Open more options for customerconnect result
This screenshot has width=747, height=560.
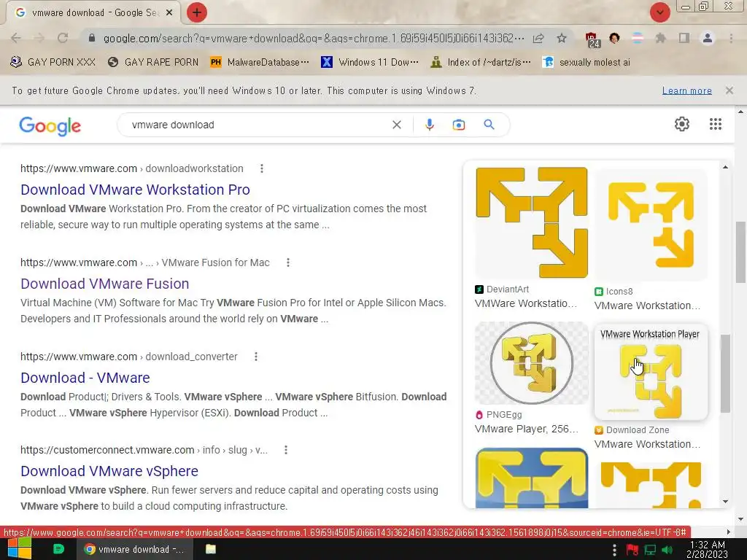pyautogui.click(x=286, y=449)
